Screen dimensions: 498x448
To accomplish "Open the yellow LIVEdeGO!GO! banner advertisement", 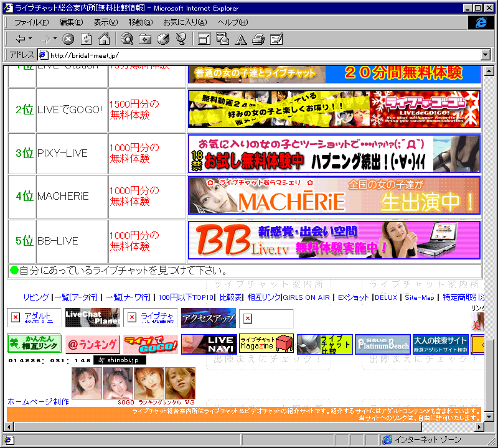I will (x=334, y=109).
